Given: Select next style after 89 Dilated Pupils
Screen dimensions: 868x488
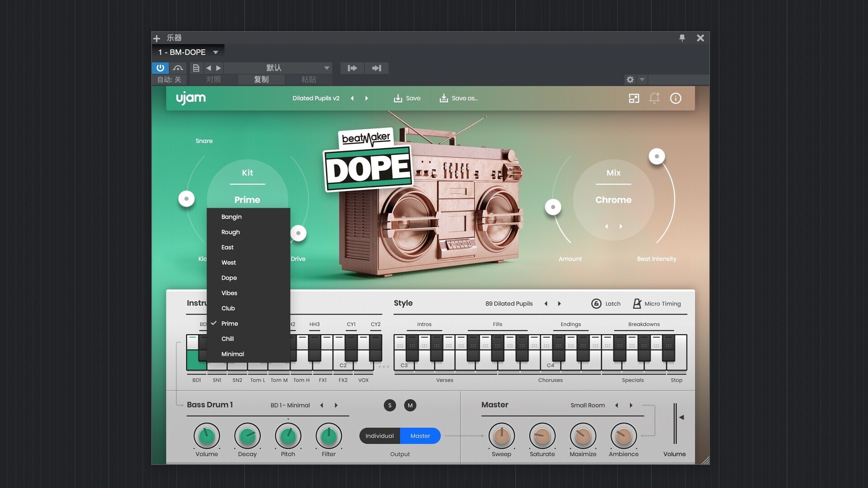Looking at the screenshot, I should pos(559,304).
